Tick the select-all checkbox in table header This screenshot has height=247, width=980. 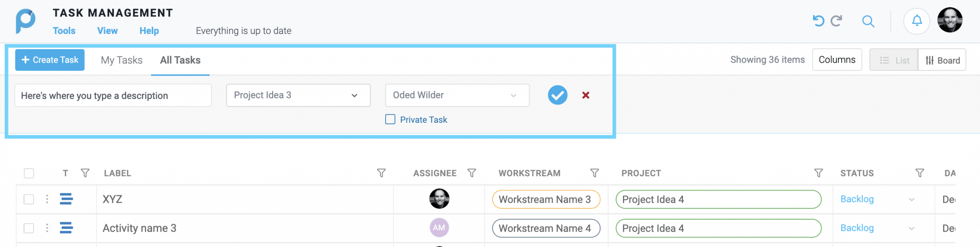point(29,173)
